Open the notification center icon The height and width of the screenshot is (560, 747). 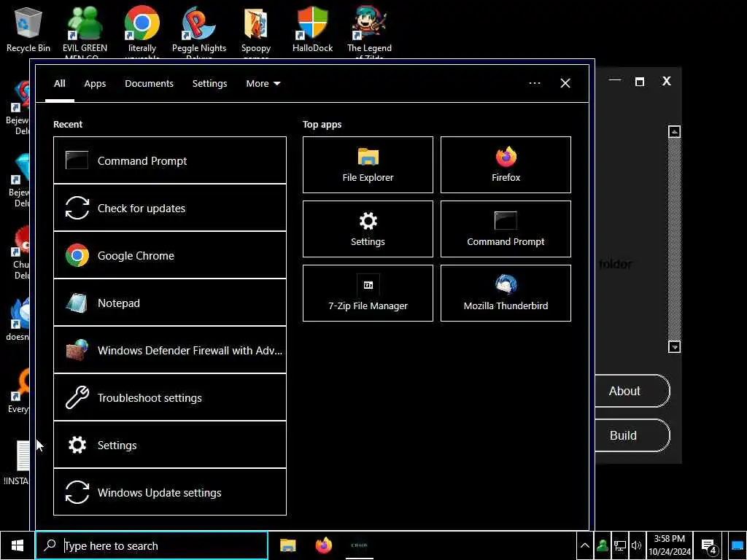point(709,545)
